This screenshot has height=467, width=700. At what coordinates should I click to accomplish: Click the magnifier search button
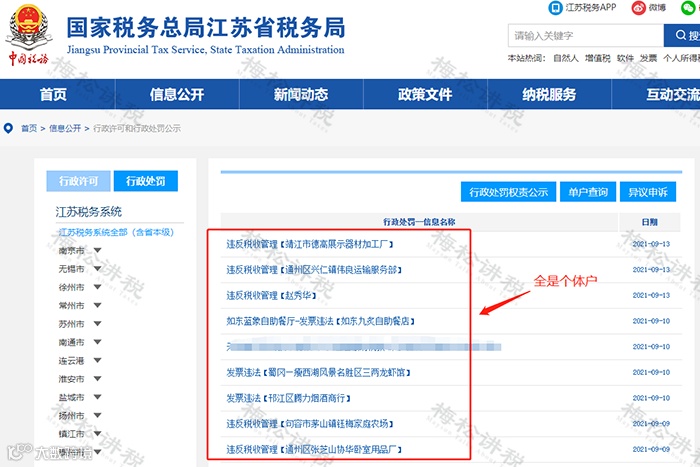tap(682, 35)
